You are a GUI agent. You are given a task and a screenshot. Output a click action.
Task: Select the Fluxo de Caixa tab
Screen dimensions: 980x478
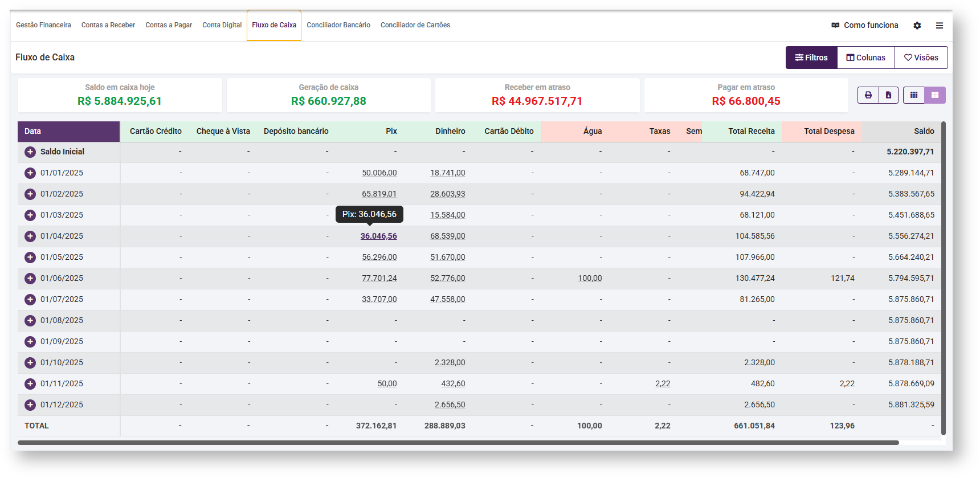[274, 25]
